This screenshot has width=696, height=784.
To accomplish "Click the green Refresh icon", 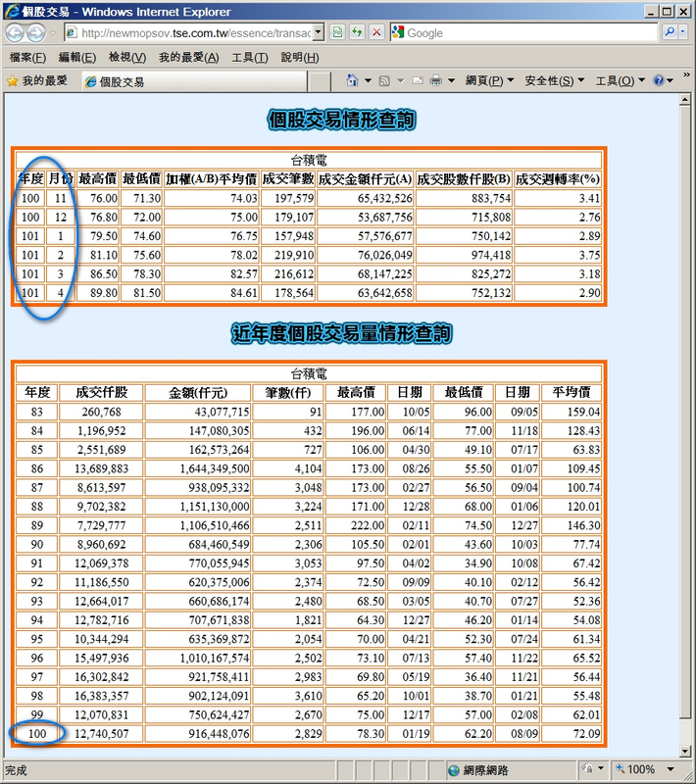I will (x=357, y=33).
